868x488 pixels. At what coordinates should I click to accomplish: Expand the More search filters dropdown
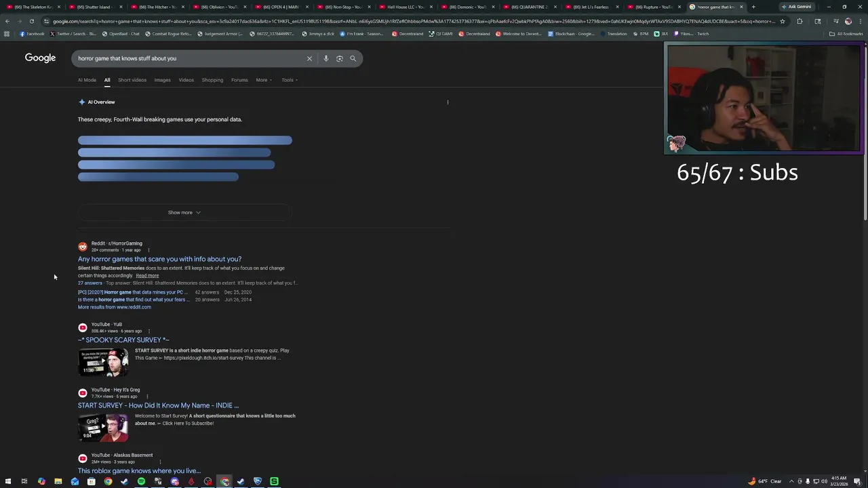point(264,80)
